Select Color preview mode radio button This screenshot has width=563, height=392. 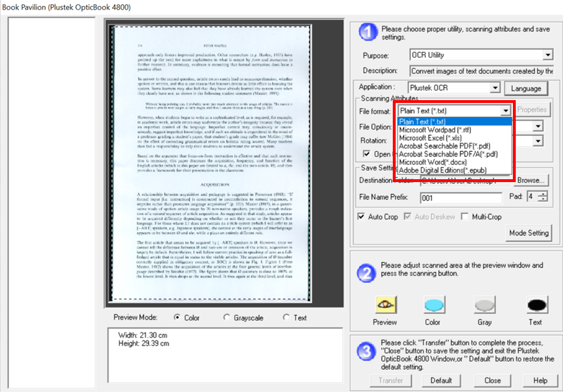(177, 317)
